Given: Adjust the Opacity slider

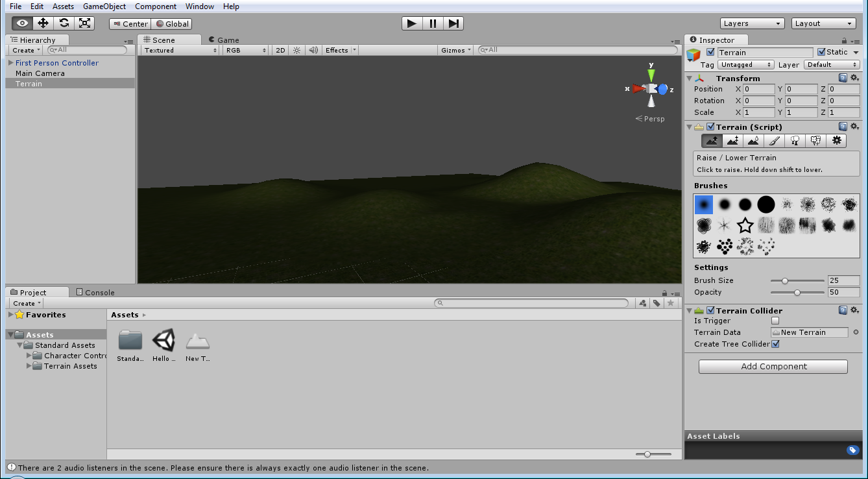Looking at the screenshot, I should pyautogui.click(x=797, y=293).
